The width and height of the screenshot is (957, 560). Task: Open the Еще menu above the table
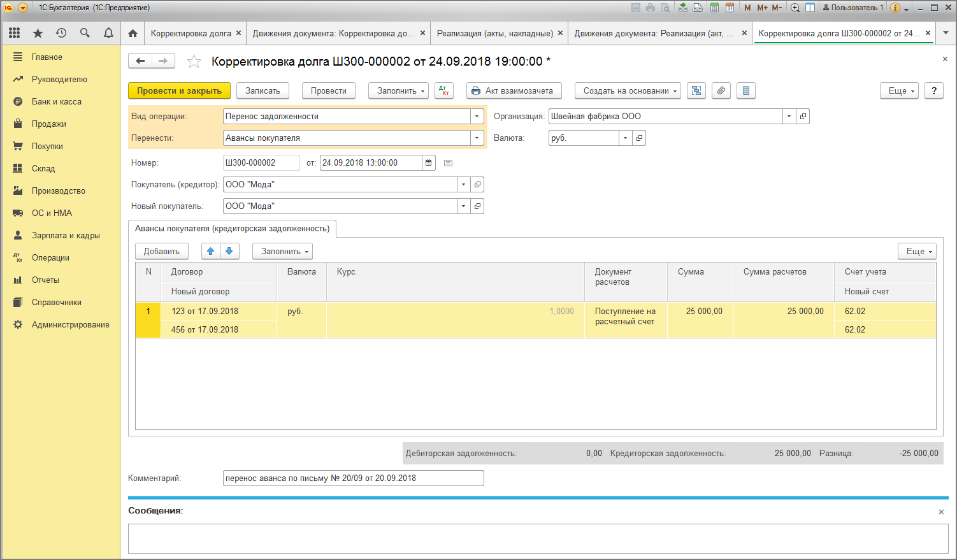(917, 251)
